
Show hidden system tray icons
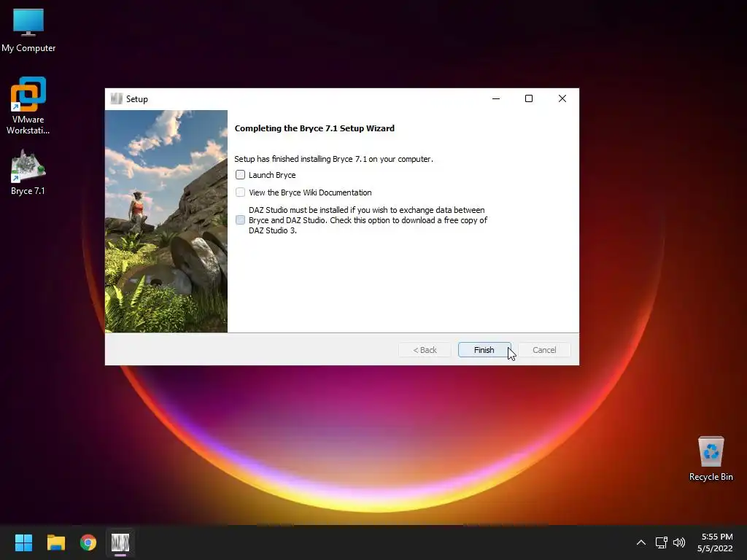click(641, 542)
